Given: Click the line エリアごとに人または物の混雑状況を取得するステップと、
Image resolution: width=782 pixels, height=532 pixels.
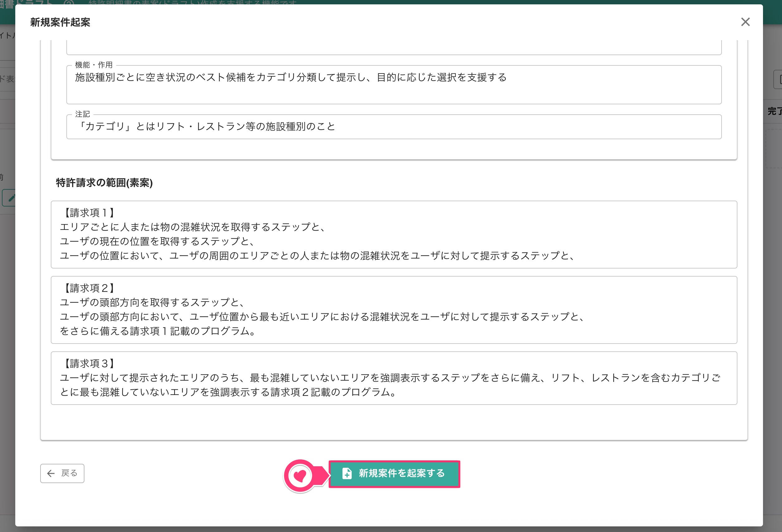Looking at the screenshot, I should (193, 227).
